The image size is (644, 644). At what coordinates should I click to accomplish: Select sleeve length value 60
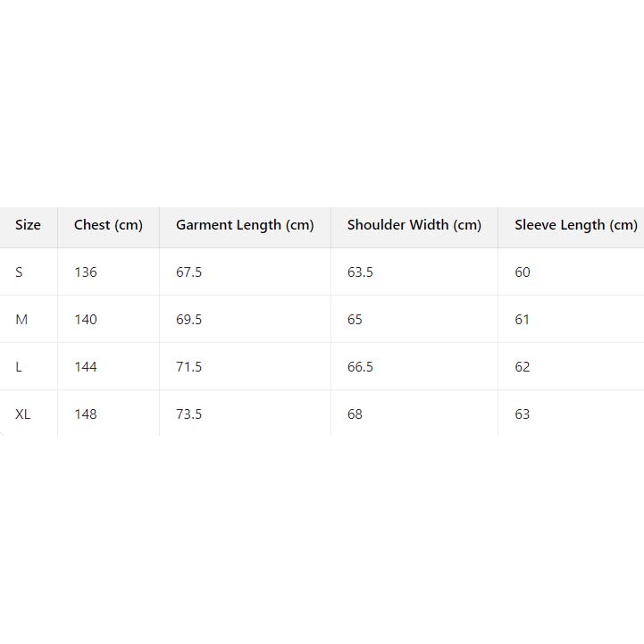(523, 272)
